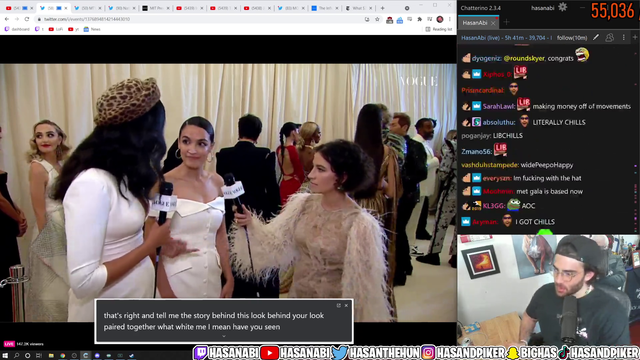Open Chrome from the taskbar
Viewport: 640px width, 360px height.
[62, 356]
